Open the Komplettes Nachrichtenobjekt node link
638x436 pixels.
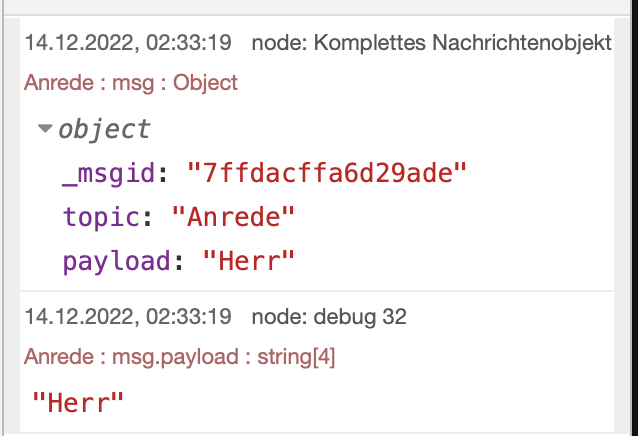click(431, 43)
